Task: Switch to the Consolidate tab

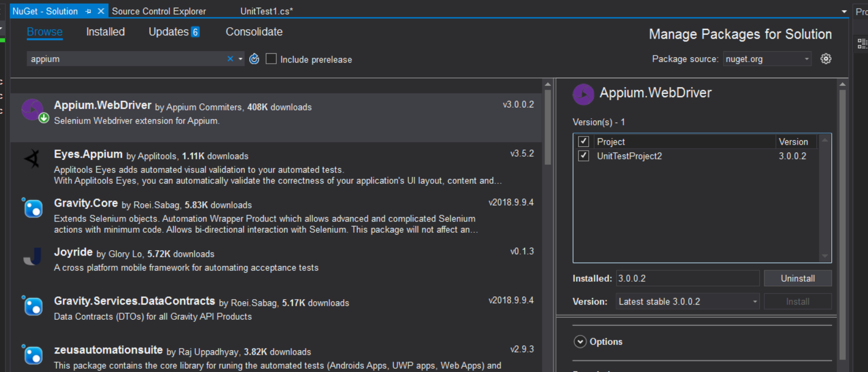Action: click(254, 32)
